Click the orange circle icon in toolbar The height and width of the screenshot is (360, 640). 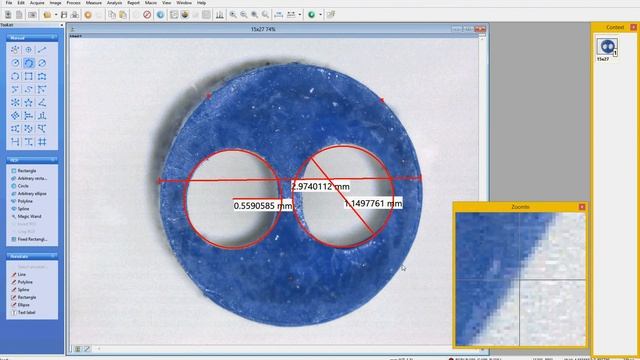pyautogui.click(x=88, y=15)
